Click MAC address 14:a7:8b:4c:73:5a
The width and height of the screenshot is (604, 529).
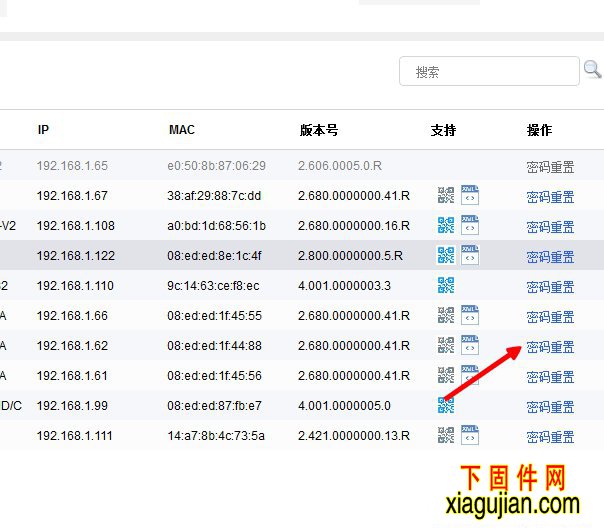216,436
